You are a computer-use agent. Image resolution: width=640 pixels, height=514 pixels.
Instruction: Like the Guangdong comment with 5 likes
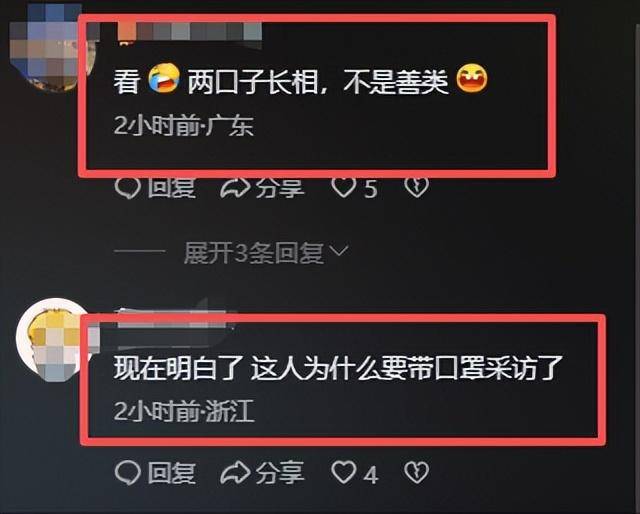pos(344,187)
